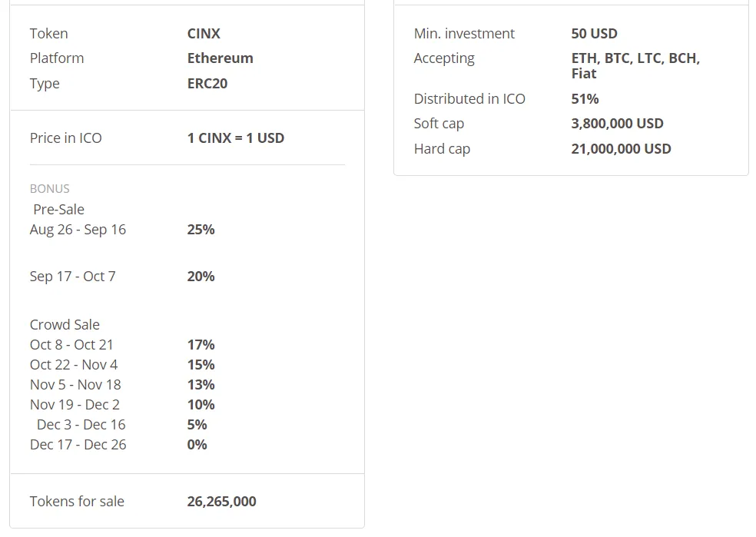Click the Nov 5 - Nov 18 row

pyautogui.click(x=75, y=385)
